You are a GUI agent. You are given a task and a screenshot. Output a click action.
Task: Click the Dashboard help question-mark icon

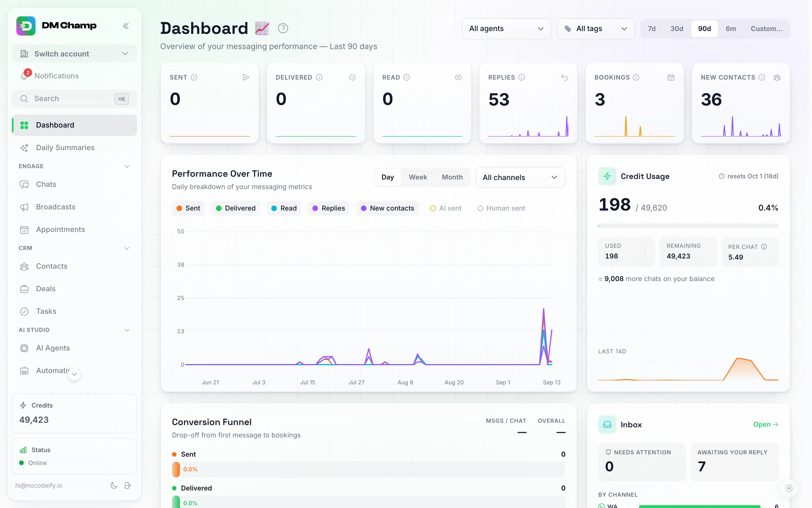283,28
